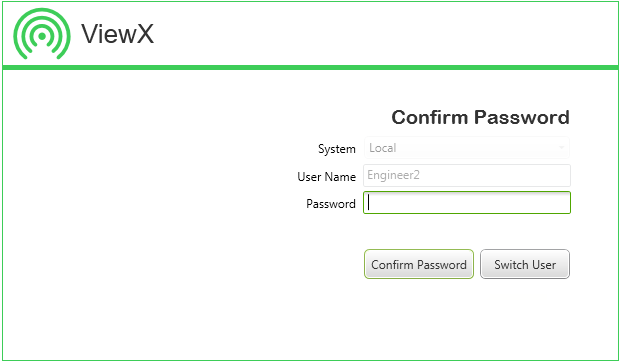The width and height of the screenshot is (619, 361).
Task: Click the Switch User button
Action: coord(525,264)
